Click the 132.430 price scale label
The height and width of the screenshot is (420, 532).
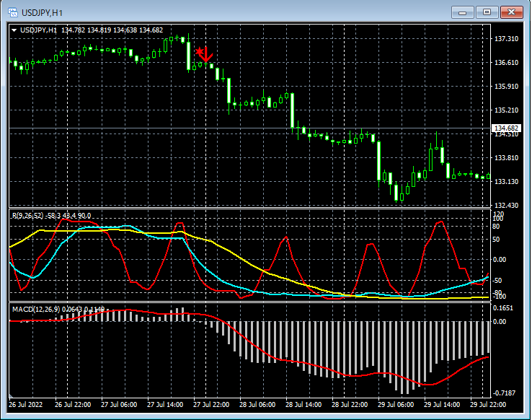point(507,206)
